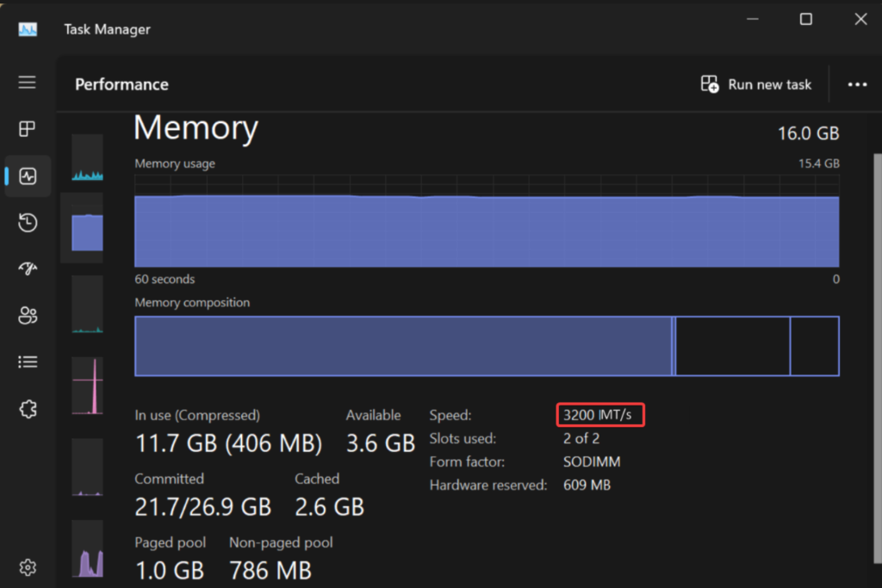Open the App history page icon

pos(28,223)
